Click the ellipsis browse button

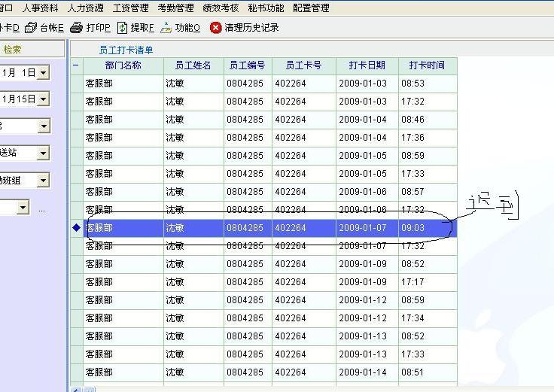42,208
